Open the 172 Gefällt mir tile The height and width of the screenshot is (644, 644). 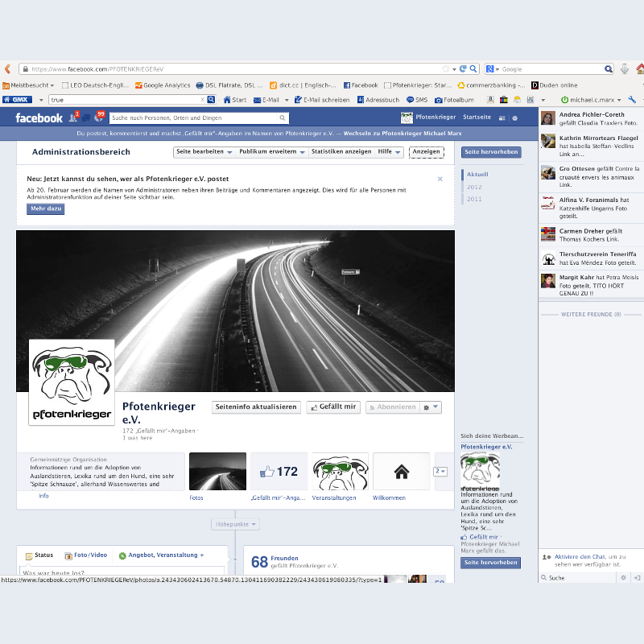click(x=279, y=472)
